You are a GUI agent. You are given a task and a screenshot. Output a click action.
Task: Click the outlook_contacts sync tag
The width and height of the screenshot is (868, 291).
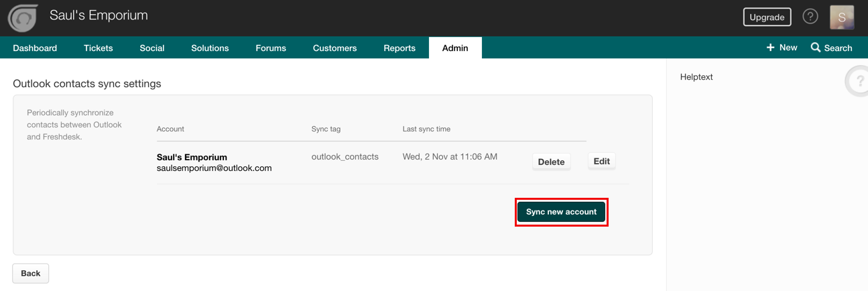point(345,156)
